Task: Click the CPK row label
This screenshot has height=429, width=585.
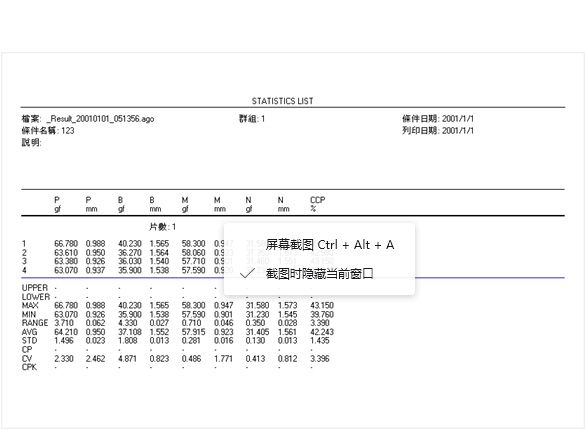Action: pos(29,367)
